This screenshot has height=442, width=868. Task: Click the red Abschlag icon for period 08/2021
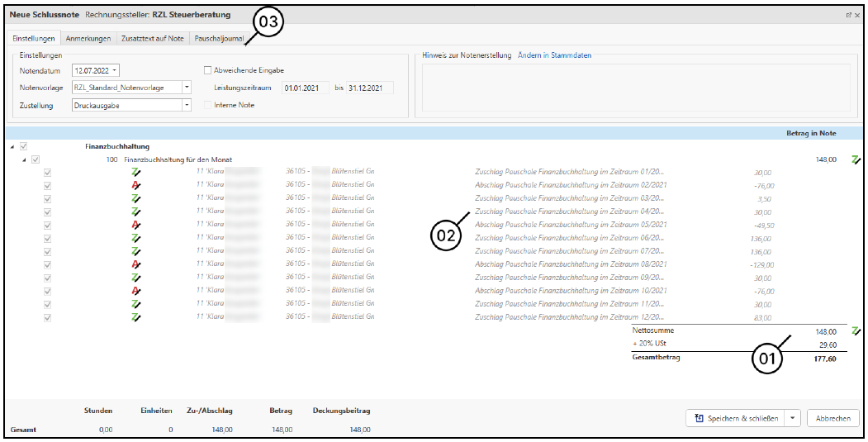pos(136,264)
